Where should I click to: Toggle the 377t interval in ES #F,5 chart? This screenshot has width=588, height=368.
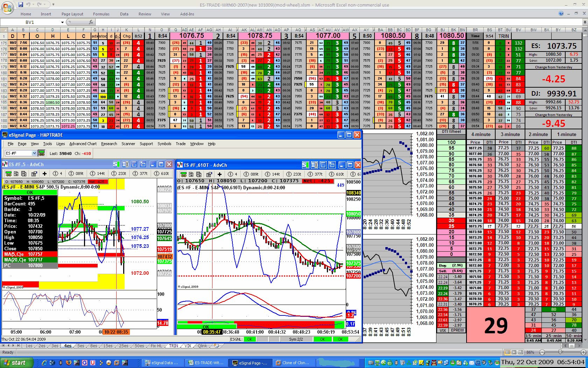[x=140, y=173]
